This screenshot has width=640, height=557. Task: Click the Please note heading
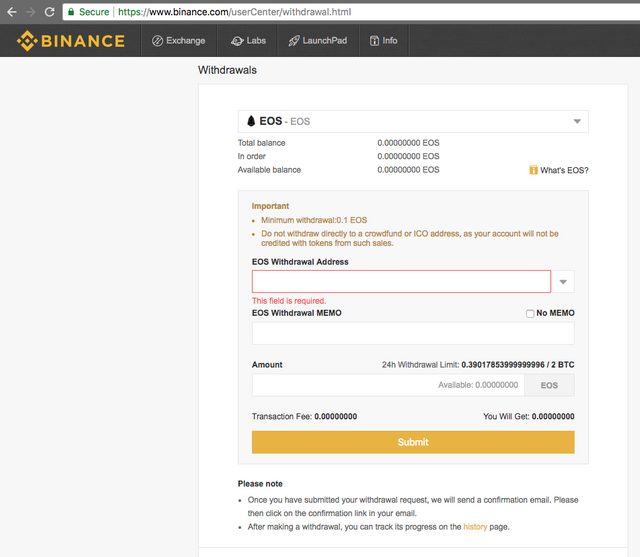point(260,484)
